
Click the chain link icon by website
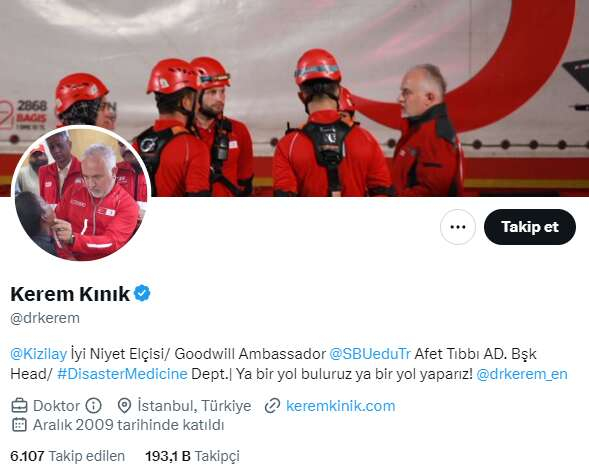coord(272,406)
